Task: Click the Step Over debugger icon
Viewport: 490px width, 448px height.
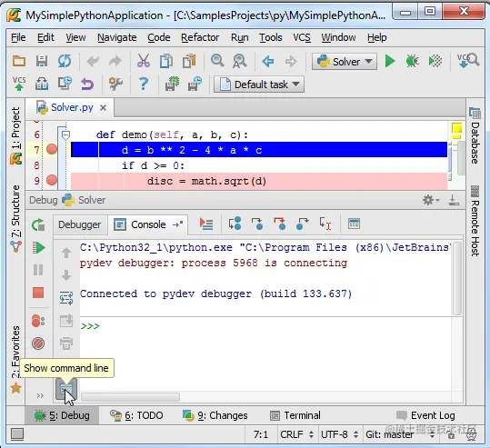Action: tap(235, 224)
